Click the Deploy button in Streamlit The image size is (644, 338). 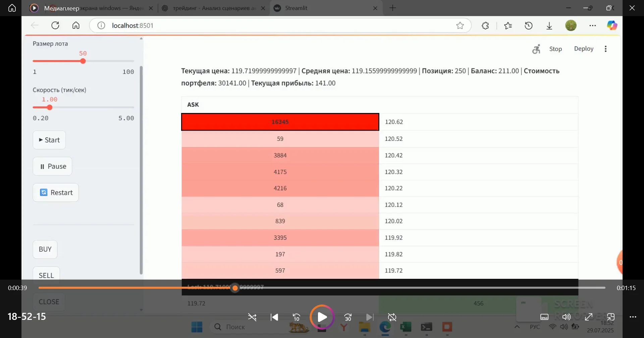[x=584, y=49]
